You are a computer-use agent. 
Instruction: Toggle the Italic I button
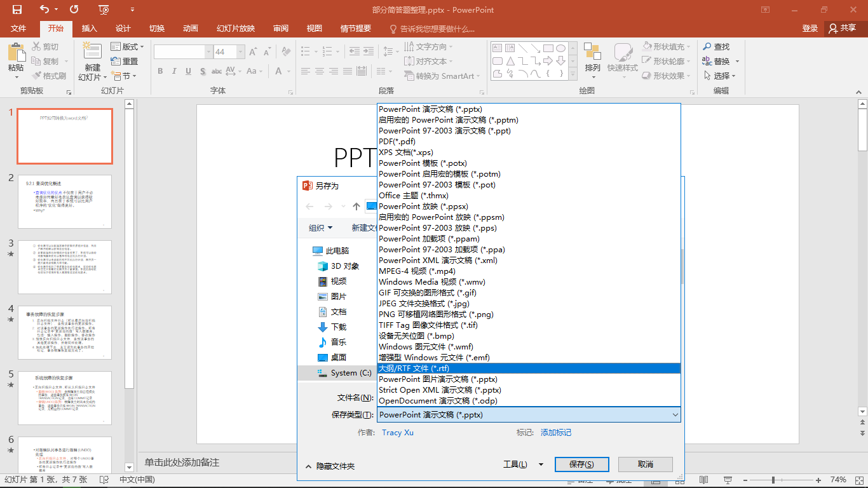174,71
